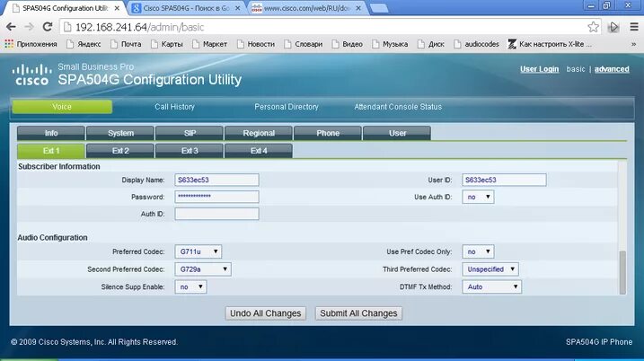
Task: Open the Use Auth ID dropdown
Action: [478, 198]
